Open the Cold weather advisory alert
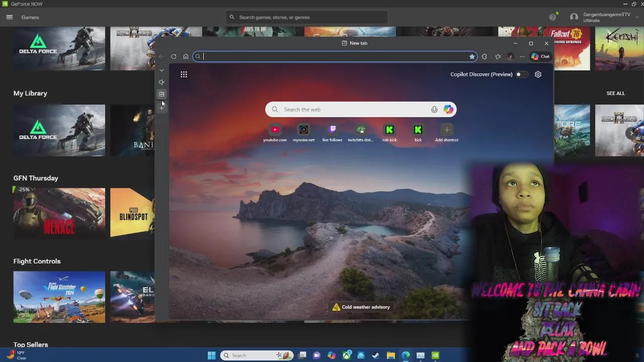The height and width of the screenshot is (362, 644). tap(361, 307)
